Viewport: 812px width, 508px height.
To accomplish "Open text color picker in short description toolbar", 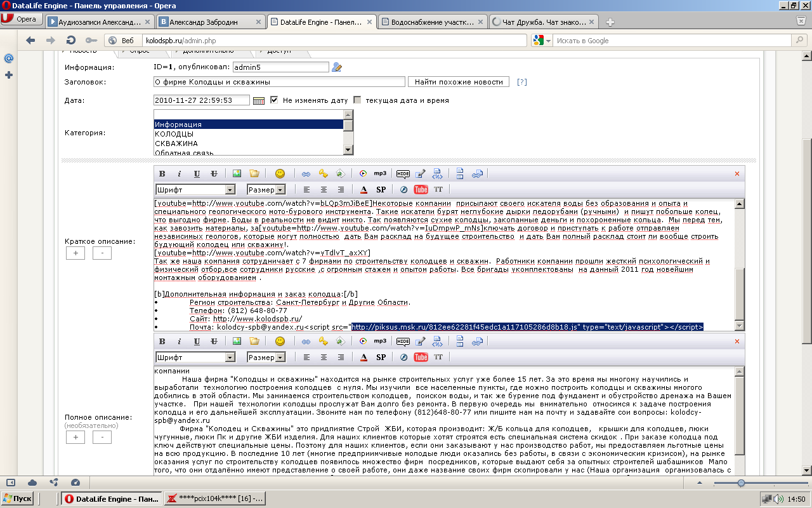I will tap(363, 189).
